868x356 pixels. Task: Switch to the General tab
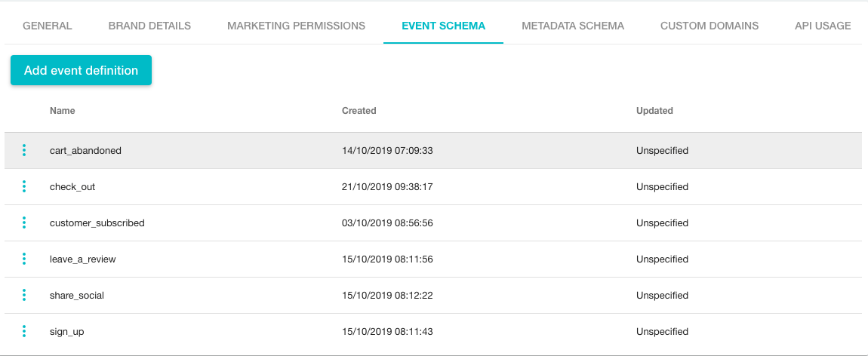[x=48, y=26]
